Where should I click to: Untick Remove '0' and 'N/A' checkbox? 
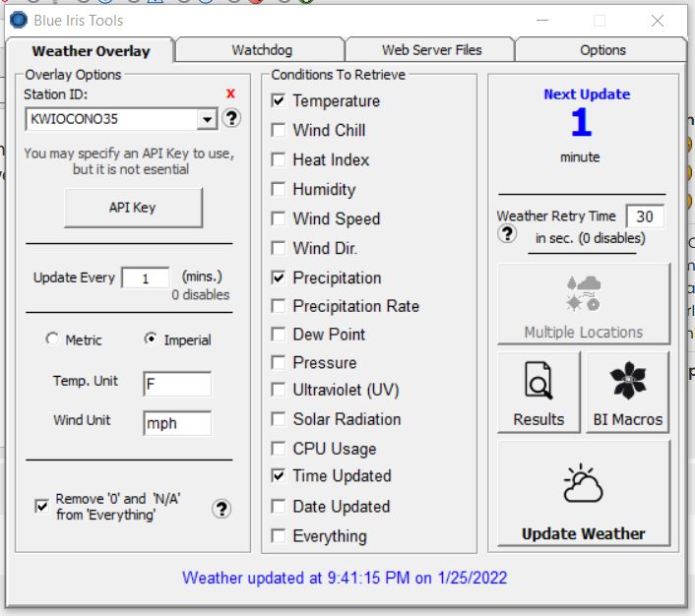pyautogui.click(x=41, y=506)
